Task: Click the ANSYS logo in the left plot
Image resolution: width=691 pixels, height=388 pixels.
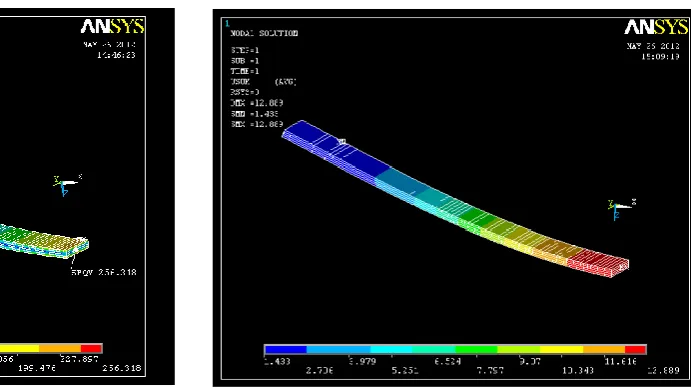Action: (112, 26)
